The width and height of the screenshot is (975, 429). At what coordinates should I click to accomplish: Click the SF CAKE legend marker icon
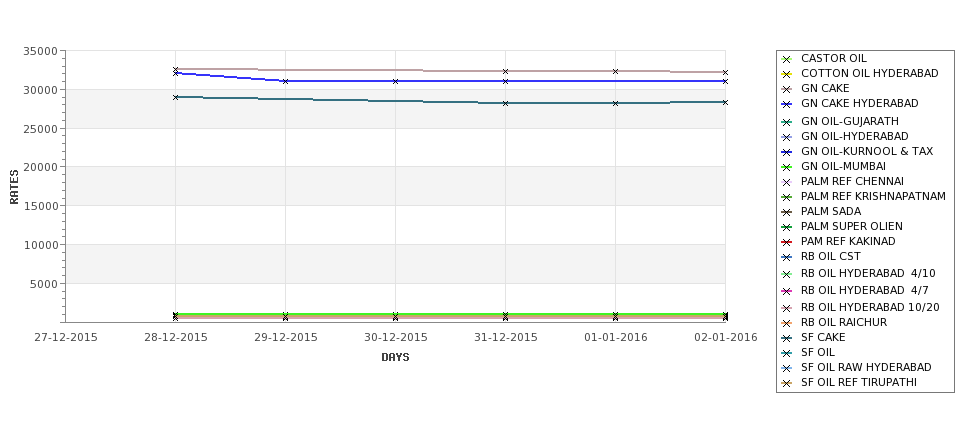(x=787, y=338)
